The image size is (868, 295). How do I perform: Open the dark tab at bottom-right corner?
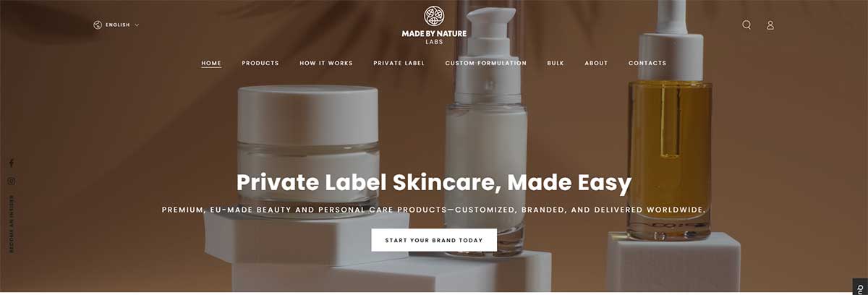point(861,287)
